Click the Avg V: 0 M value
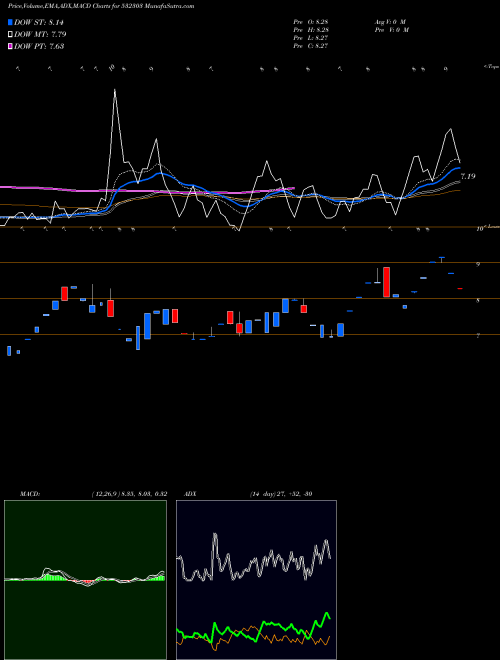Image resolution: width=500 pixels, height=660 pixels. coord(389,22)
